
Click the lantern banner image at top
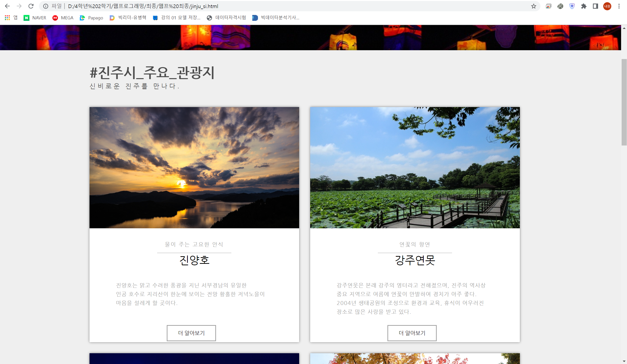pyautogui.click(x=310, y=37)
